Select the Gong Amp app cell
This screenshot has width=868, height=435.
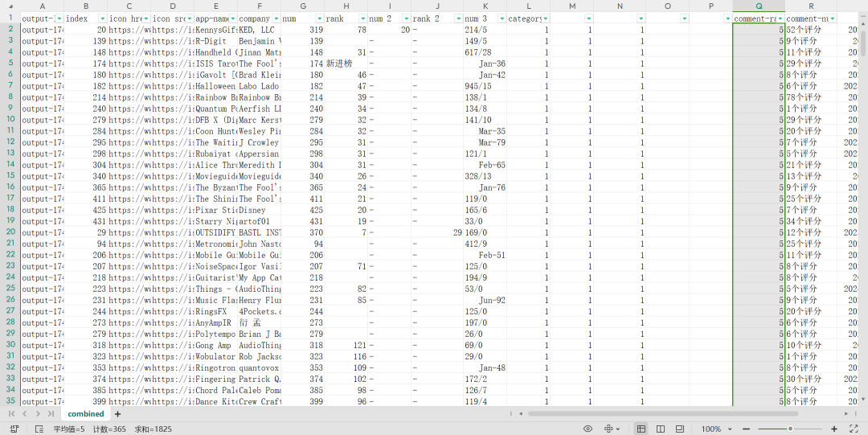[x=216, y=345]
